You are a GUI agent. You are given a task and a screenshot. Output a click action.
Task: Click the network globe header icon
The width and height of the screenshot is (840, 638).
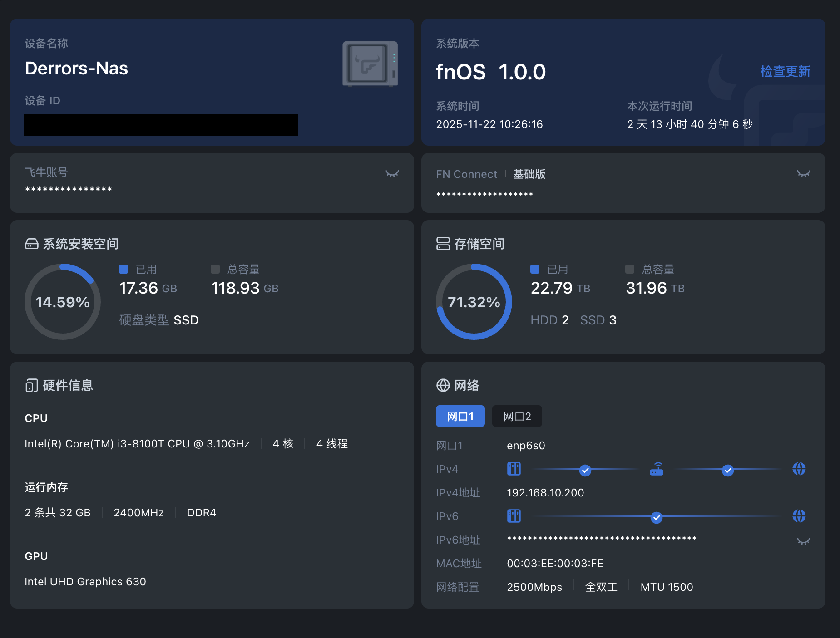(443, 386)
